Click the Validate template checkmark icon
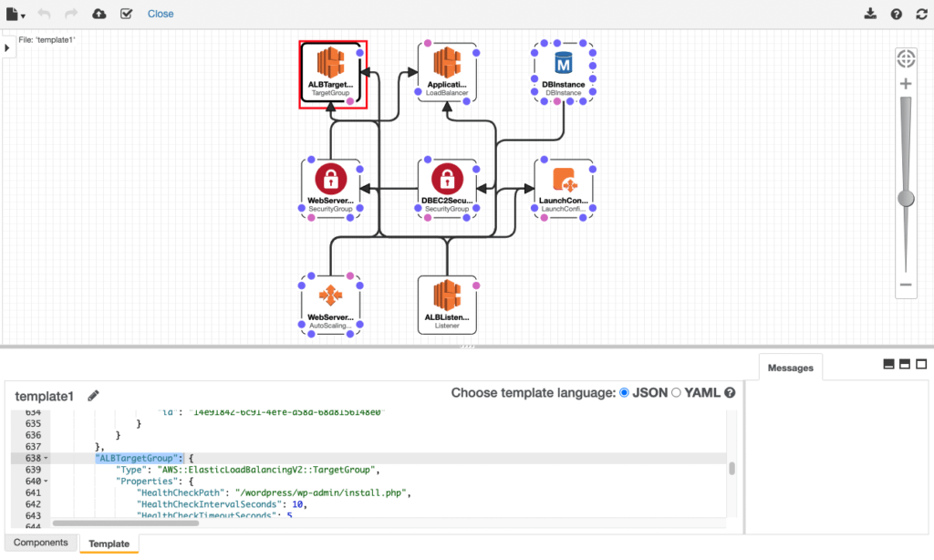Viewport: 934px width, 560px height. tap(126, 14)
